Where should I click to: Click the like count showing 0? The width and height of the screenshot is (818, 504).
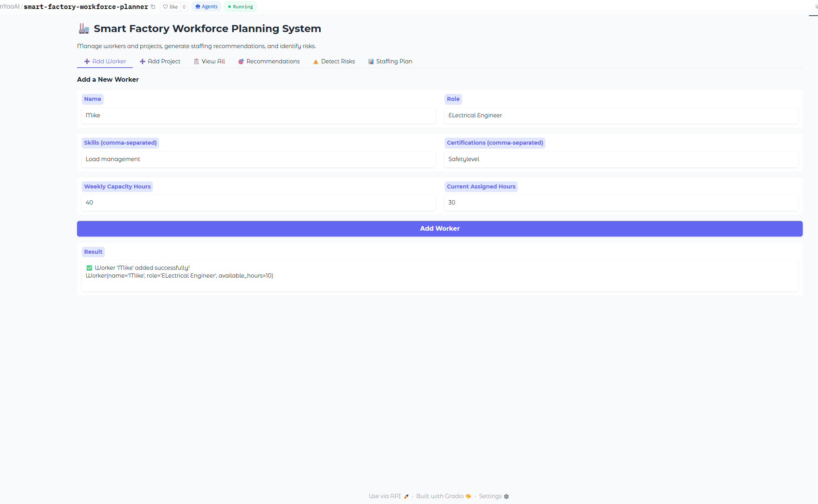[x=184, y=7]
